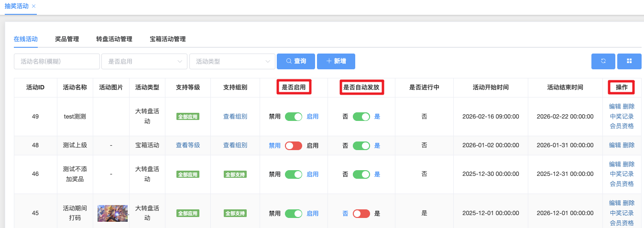Click 编辑 for activity 48
Viewport: 644px width, 228px height.
(x=615, y=145)
